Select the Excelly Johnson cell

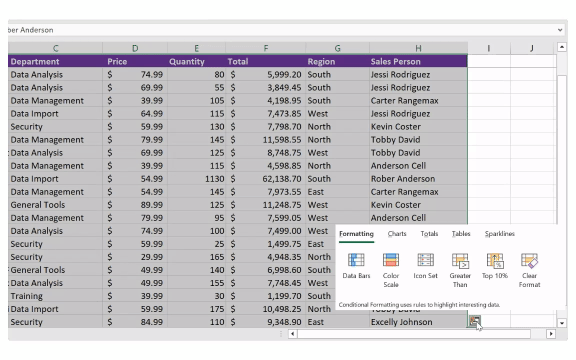pyautogui.click(x=418, y=322)
